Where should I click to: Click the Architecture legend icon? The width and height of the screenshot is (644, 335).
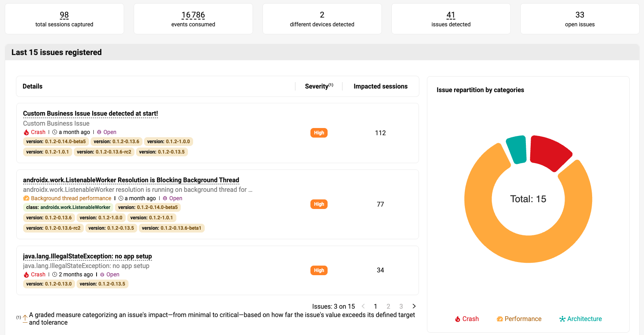pos(562,319)
